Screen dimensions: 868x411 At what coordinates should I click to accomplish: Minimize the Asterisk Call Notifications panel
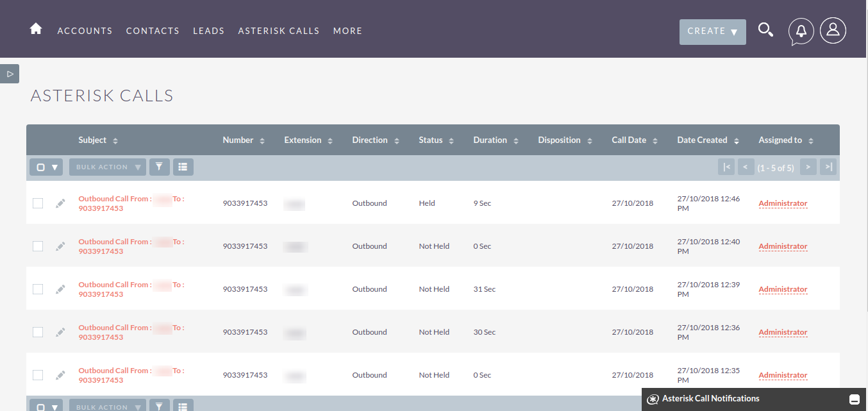[854, 399]
